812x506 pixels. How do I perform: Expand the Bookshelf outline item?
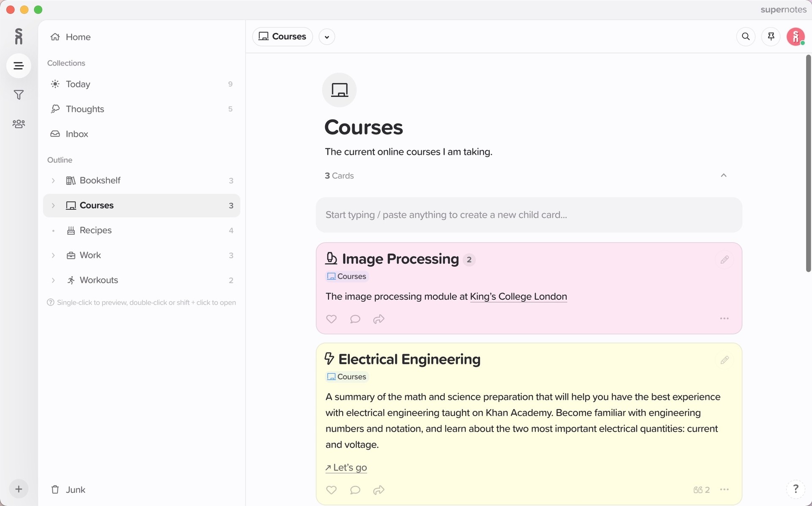point(53,181)
